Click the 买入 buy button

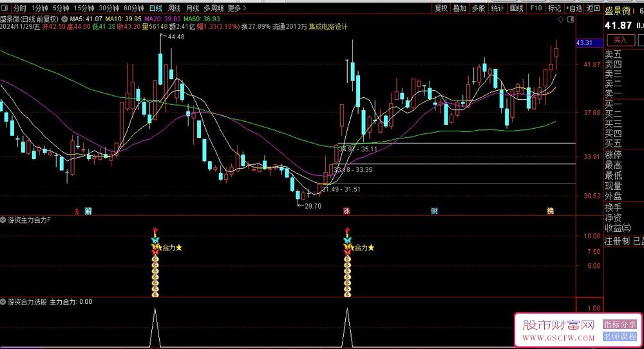[x=620, y=40]
